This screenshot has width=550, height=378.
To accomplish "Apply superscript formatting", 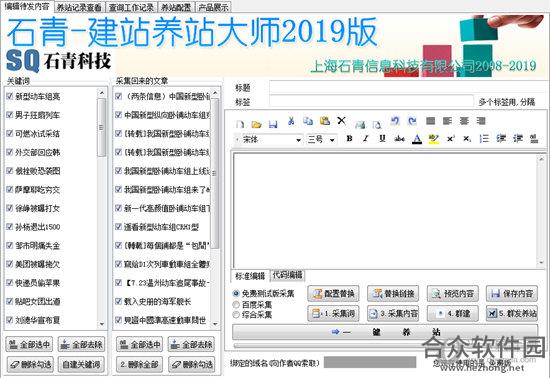I will pos(451,139).
